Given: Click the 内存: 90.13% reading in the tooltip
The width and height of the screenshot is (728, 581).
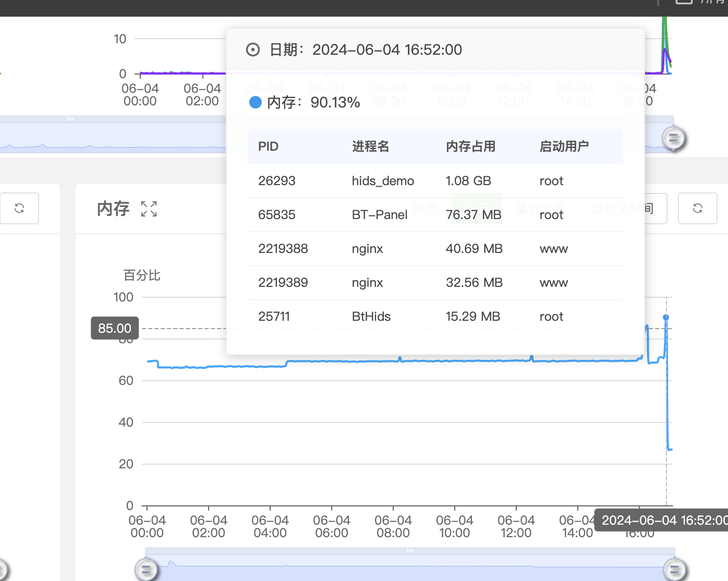Looking at the screenshot, I should pyautogui.click(x=313, y=102).
